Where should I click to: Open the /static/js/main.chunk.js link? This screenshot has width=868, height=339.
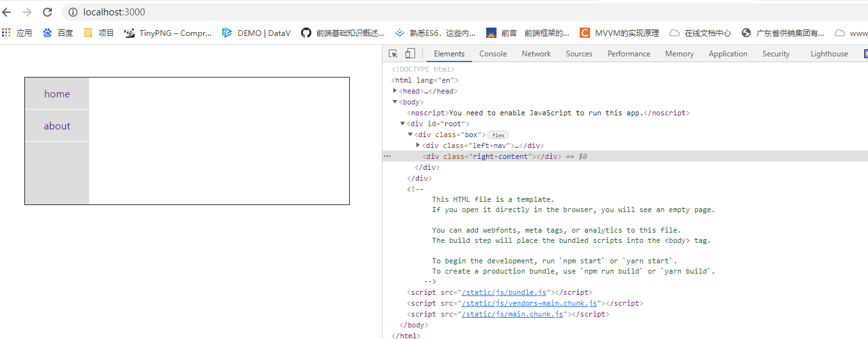pos(512,314)
